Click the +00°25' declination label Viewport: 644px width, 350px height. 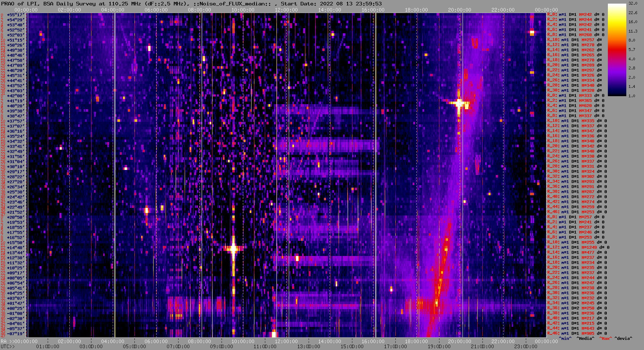16,308
